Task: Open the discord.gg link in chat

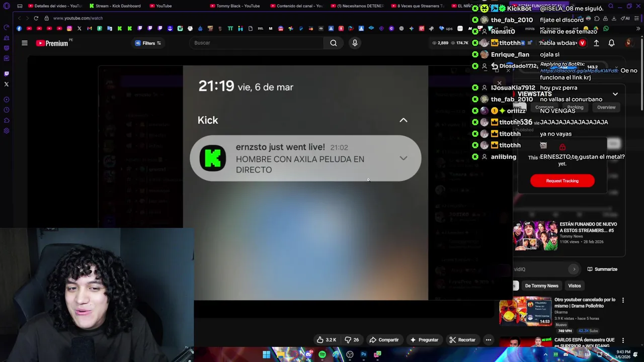Action: pos(579,71)
